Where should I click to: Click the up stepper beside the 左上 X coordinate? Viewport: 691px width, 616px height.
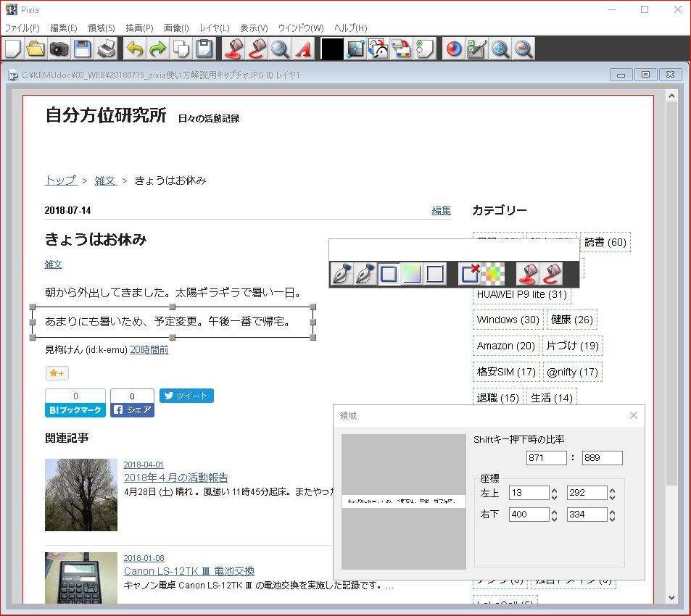pyautogui.click(x=555, y=491)
